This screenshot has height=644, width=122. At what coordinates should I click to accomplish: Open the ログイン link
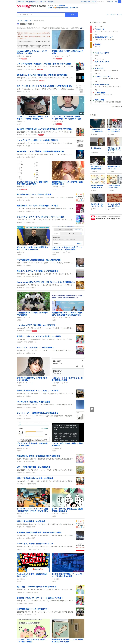click(51, 8)
